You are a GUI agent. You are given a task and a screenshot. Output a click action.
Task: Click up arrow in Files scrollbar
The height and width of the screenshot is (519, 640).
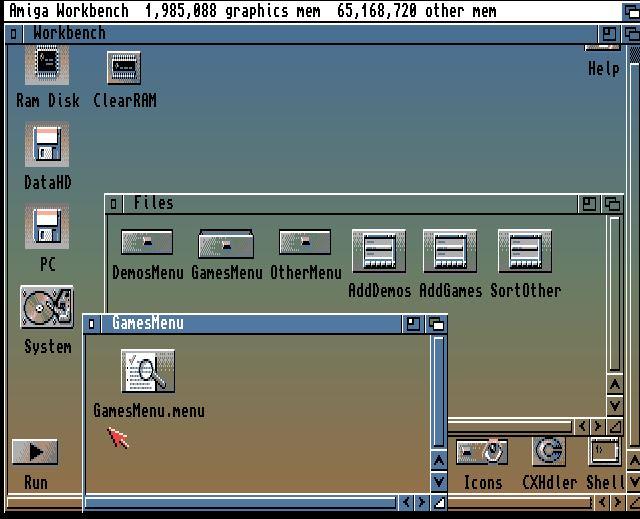tap(615, 385)
